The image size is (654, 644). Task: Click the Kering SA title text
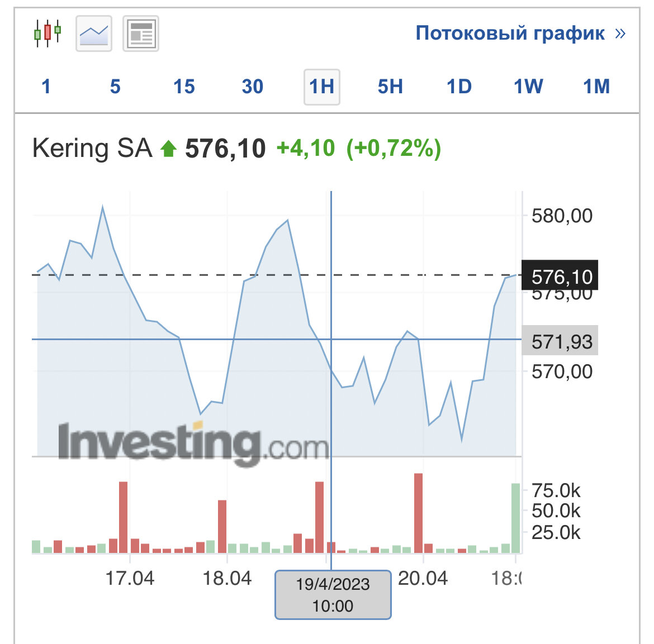(x=92, y=149)
